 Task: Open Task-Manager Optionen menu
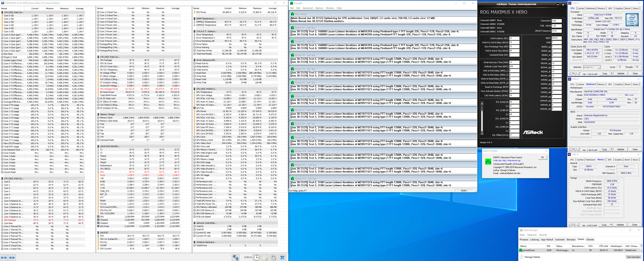pyautogui.click(x=532, y=235)
